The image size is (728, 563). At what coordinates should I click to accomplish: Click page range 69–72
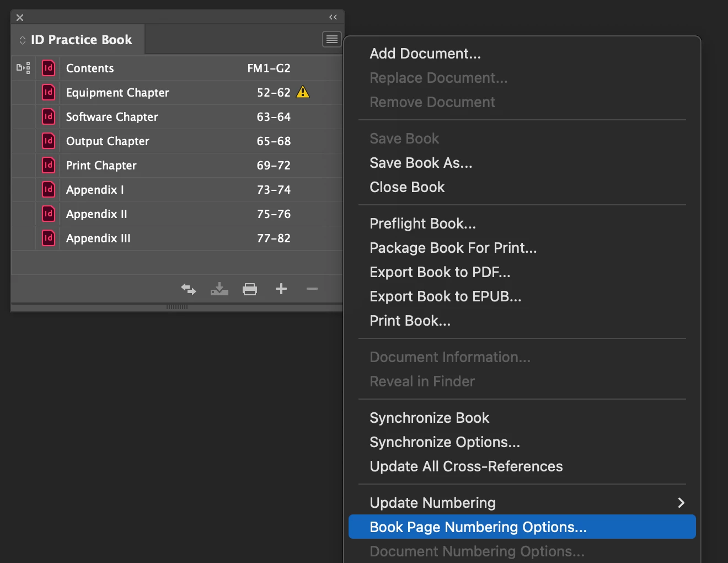(x=274, y=166)
